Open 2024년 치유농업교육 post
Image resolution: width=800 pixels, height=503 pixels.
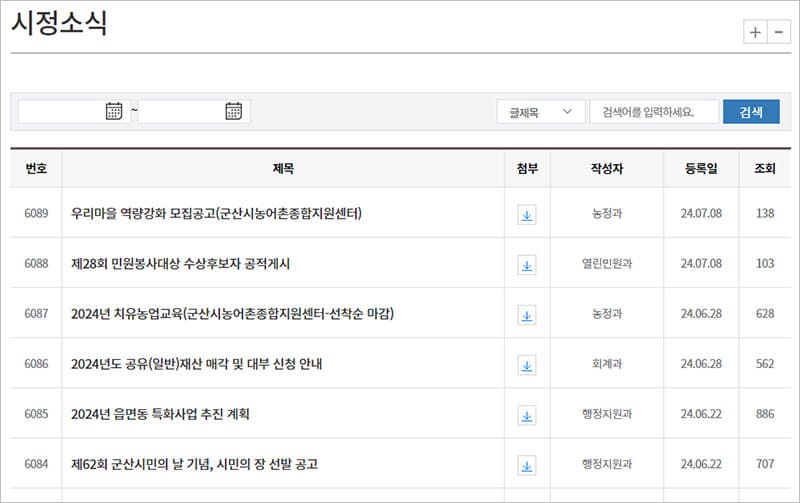coord(232,313)
